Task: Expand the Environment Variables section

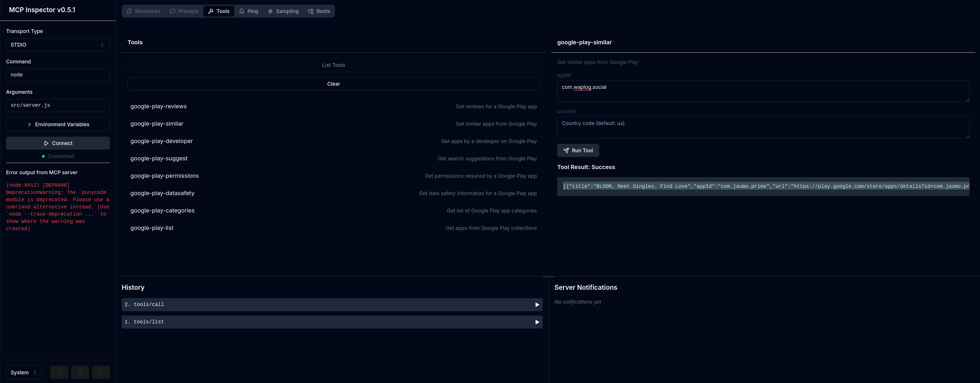Action: pyautogui.click(x=58, y=124)
